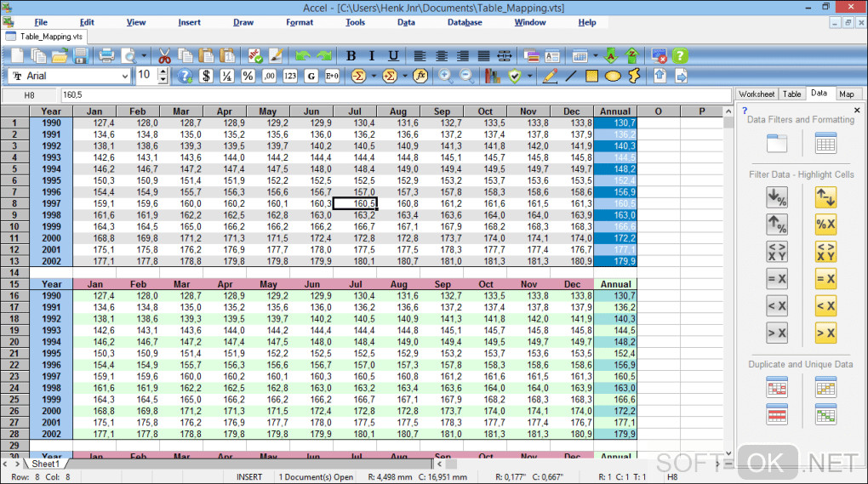Image resolution: width=868 pixels, height=484 pixels.
Task: Click the yellow greater-than X highlight button
Action: [x=825, y=333]
